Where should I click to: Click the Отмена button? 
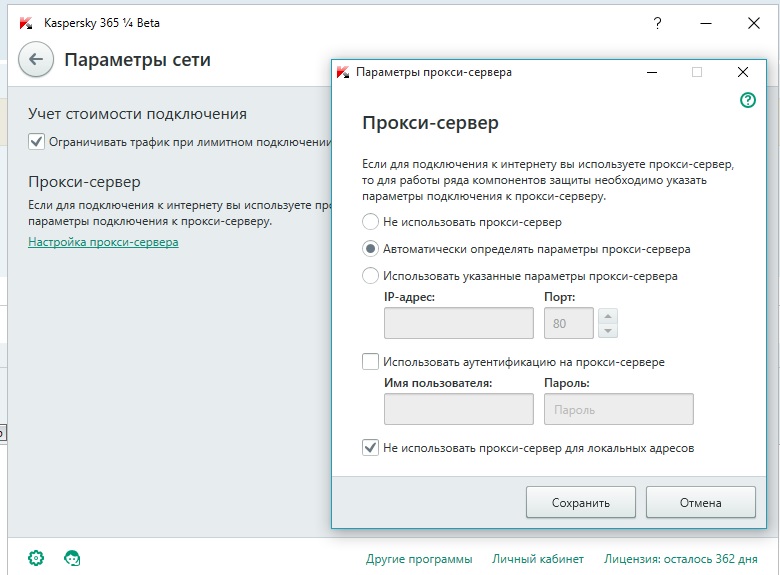click(700, 502)
